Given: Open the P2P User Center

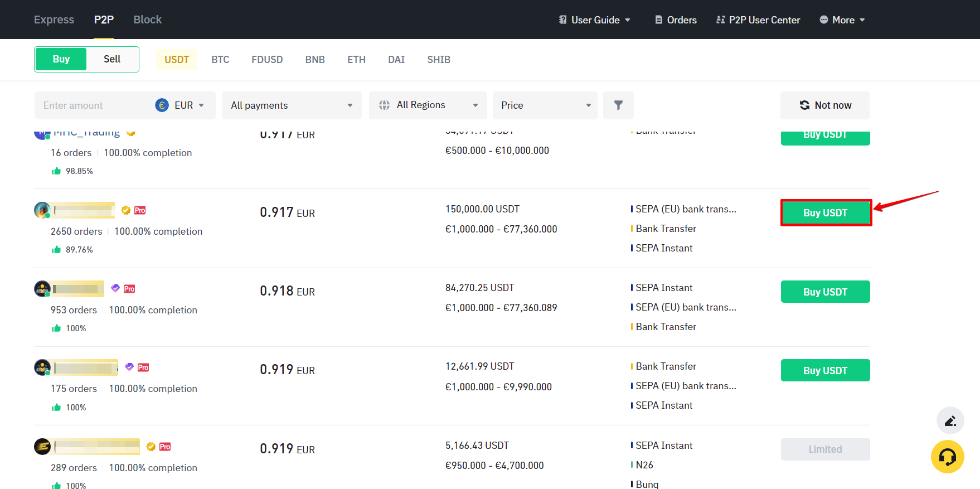Looking at the screenshot, I should (758, 20).
